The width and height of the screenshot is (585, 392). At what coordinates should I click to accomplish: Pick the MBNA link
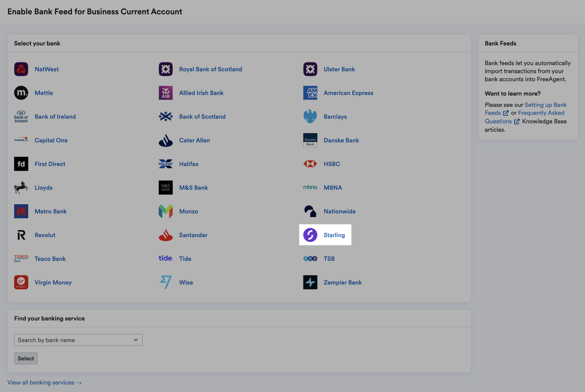(x=333, y=187)
